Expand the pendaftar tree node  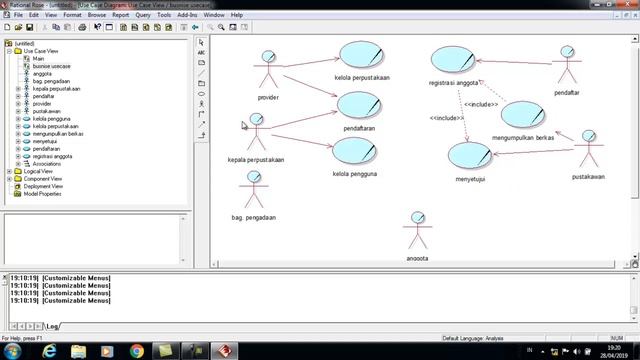[x=18, y=96]
